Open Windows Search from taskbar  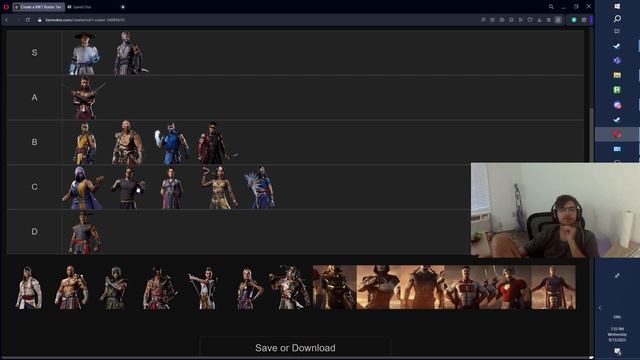617,19
